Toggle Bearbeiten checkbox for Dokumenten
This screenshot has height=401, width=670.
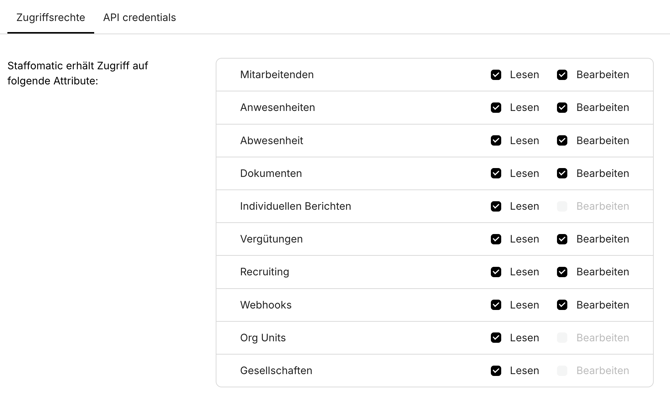click(562, 174)
